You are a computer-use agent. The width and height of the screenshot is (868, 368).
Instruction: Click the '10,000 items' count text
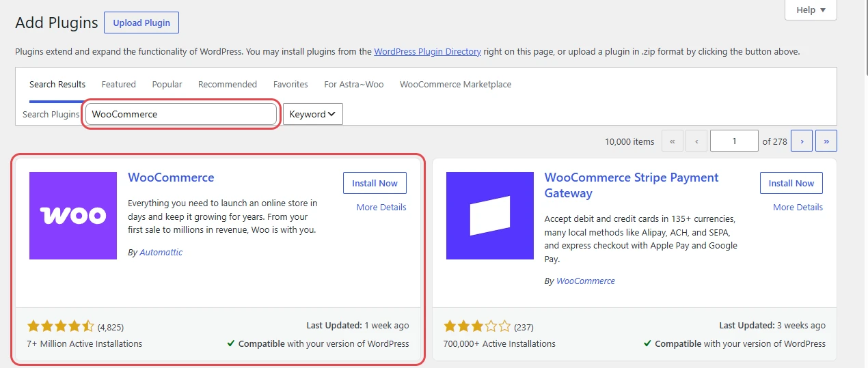point(629,142)
